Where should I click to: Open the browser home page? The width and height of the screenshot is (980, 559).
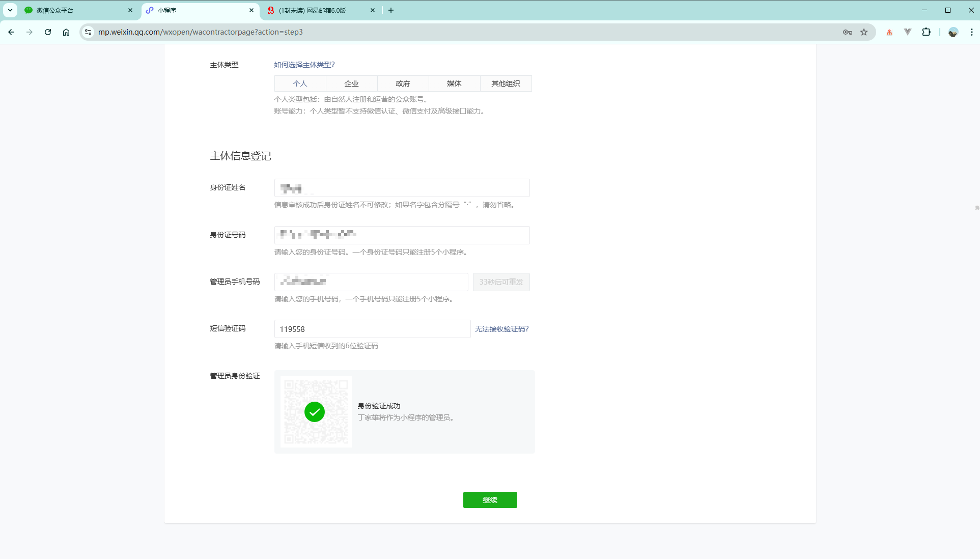tap(66, 32)
